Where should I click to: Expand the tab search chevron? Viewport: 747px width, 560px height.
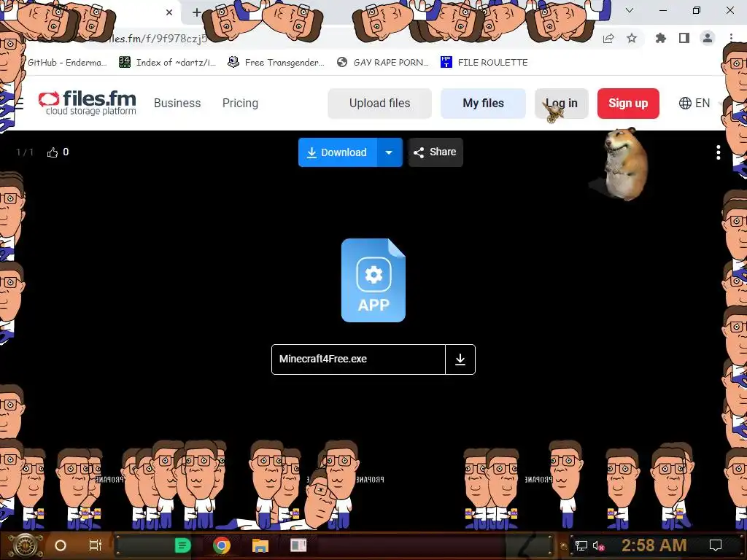tap(630, 10)
